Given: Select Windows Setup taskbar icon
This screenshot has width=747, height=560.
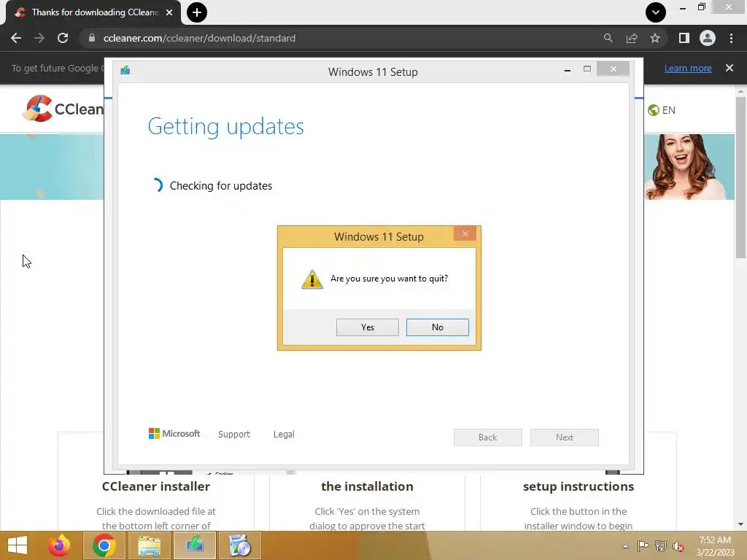Looking at the screenshot, I should pyautogui.click(x=194, y=545).
